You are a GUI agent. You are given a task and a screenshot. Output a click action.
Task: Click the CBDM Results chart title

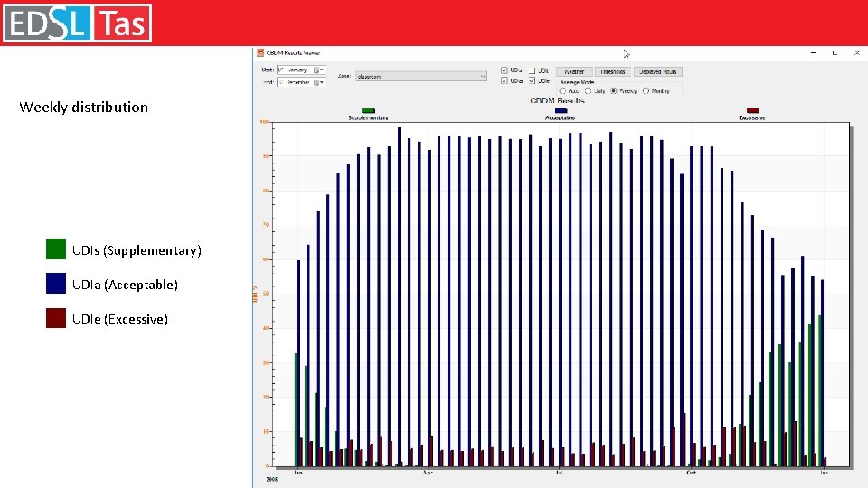(557, 101)
